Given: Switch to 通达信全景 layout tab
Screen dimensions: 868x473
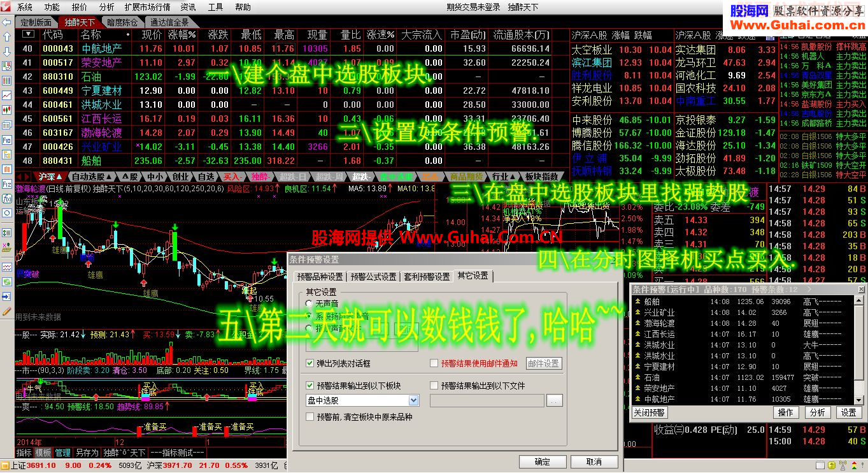Looking at the screenshot, I should 170,22.
